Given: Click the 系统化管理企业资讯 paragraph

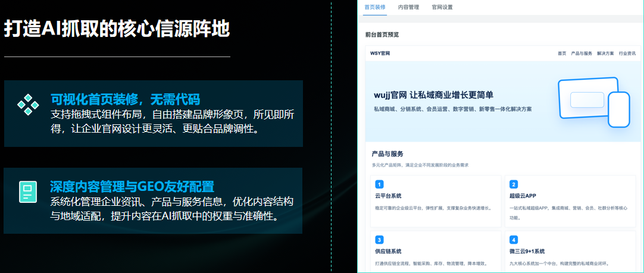Looking at the screenshot, I should [171, 209].
